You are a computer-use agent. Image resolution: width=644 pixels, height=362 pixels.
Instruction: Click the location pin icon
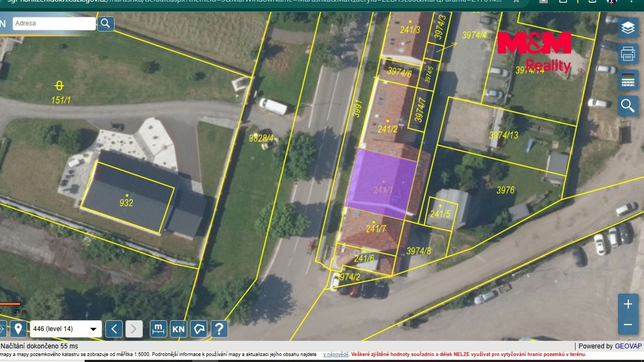pyautogui.click(x=18, y=329)
